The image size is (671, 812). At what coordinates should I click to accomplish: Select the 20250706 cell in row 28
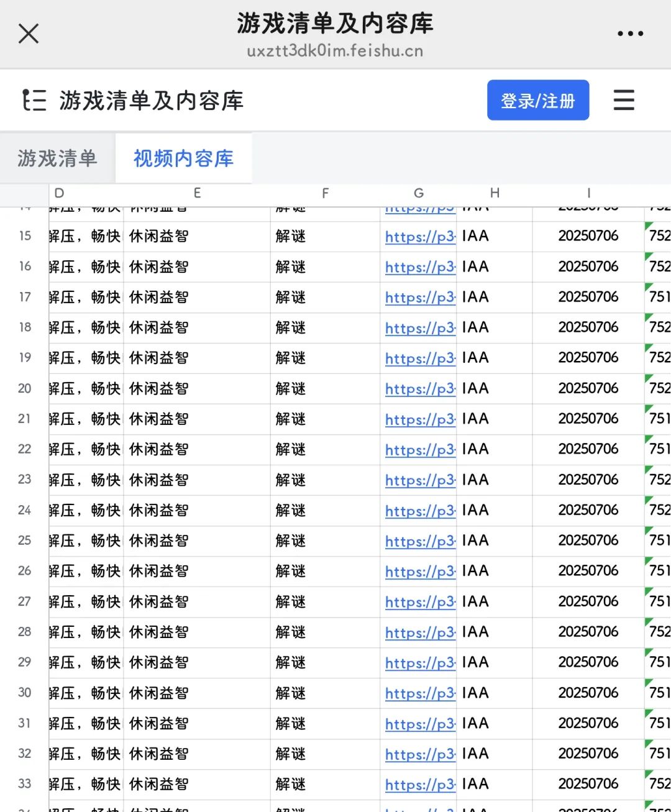[588, 632]
